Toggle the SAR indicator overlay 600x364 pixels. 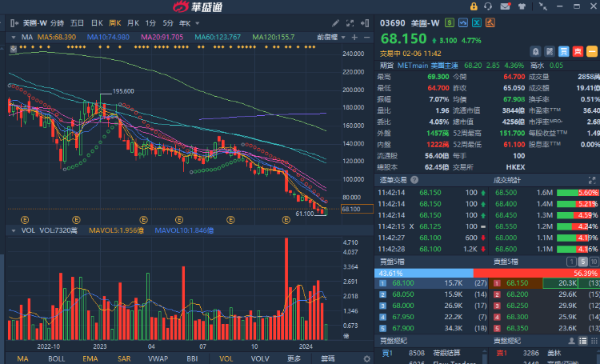(x=124, y=358)
